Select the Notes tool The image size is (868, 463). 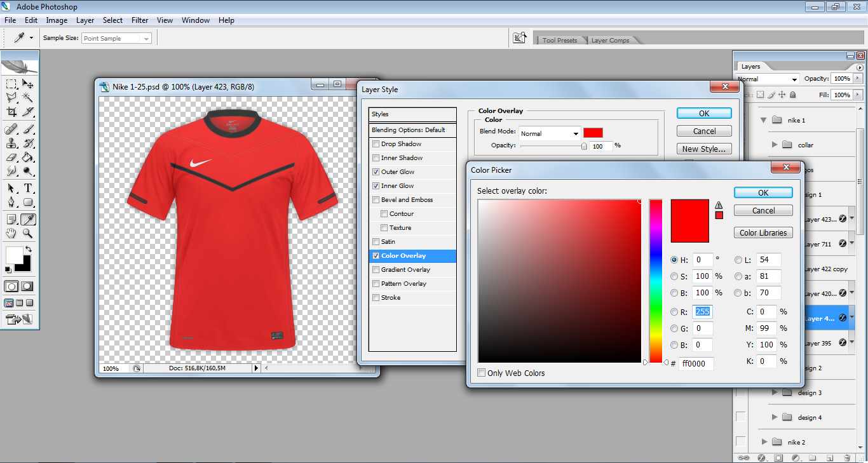(x=11, y=219)
